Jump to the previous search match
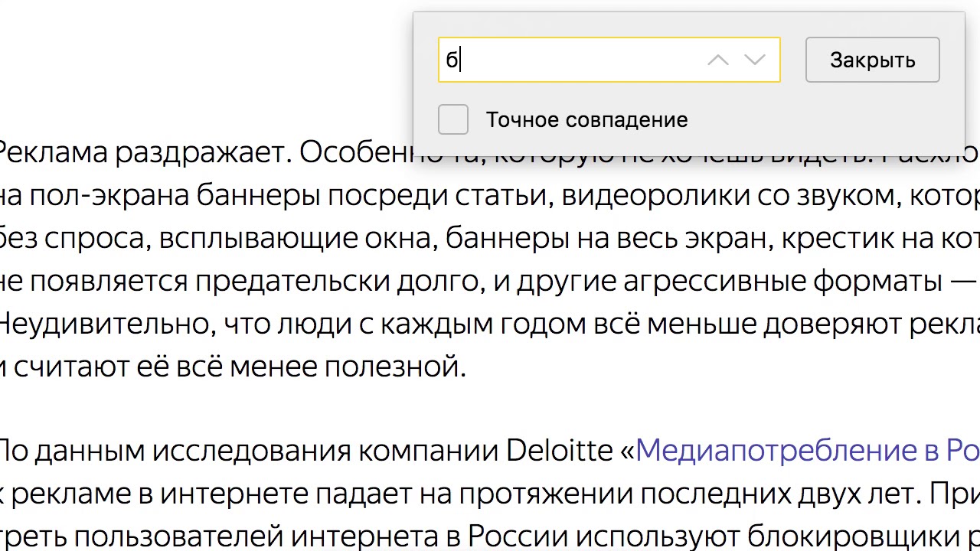 717,60
